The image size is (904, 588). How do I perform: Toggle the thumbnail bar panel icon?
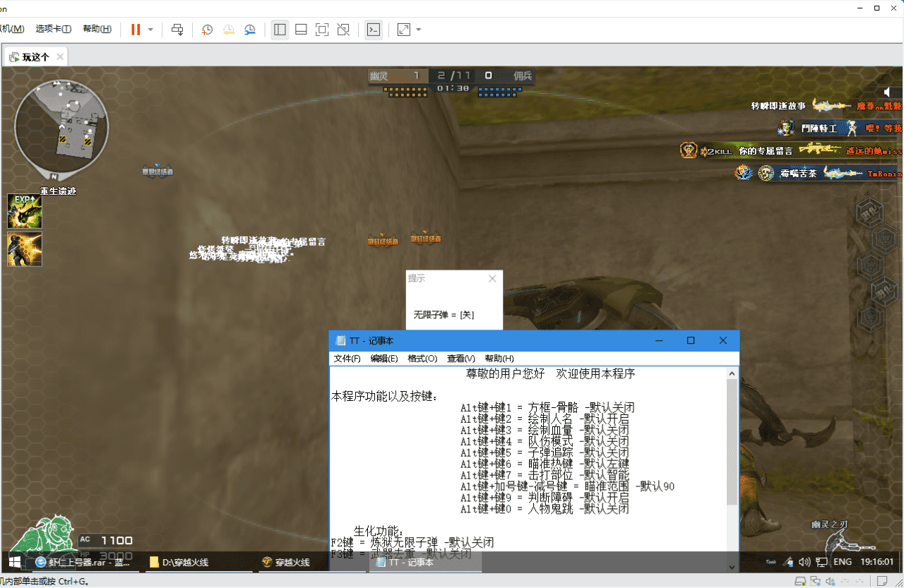click(x=301, y=30)
